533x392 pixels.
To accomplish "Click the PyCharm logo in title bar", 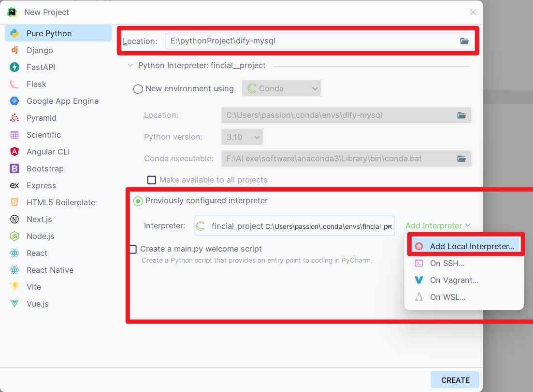I will point(12,12).
